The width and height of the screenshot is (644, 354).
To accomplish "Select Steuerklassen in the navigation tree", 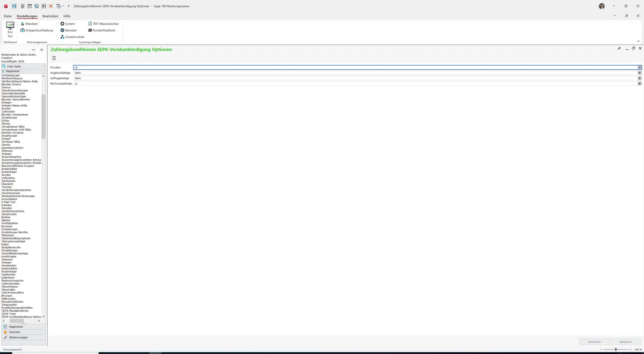I will click(x=10, y=286).
